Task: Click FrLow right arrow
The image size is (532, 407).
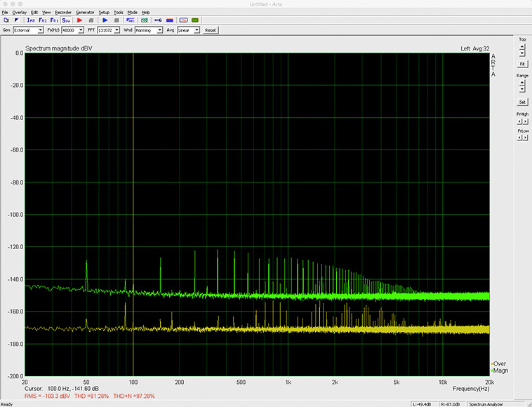Action: click(525, 138)
